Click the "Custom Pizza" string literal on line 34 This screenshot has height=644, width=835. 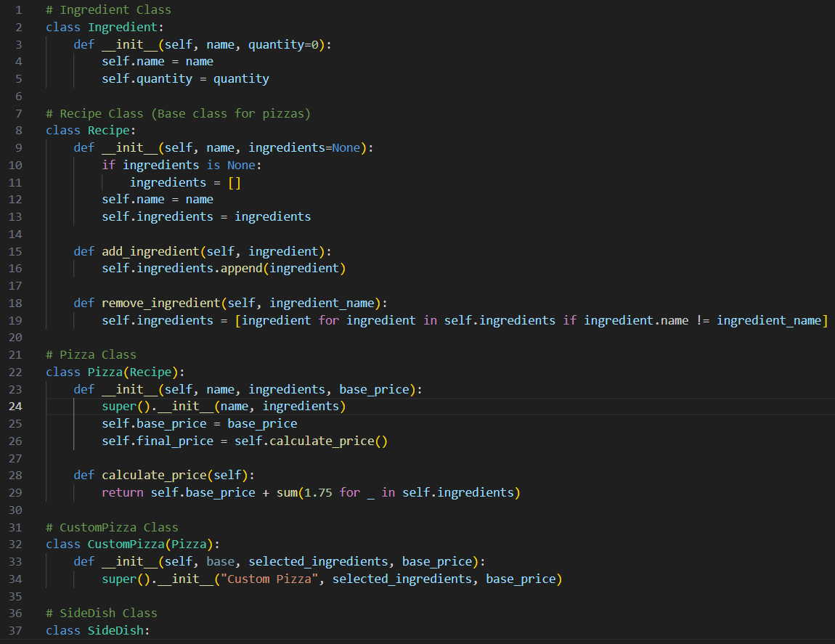[269, 579]
